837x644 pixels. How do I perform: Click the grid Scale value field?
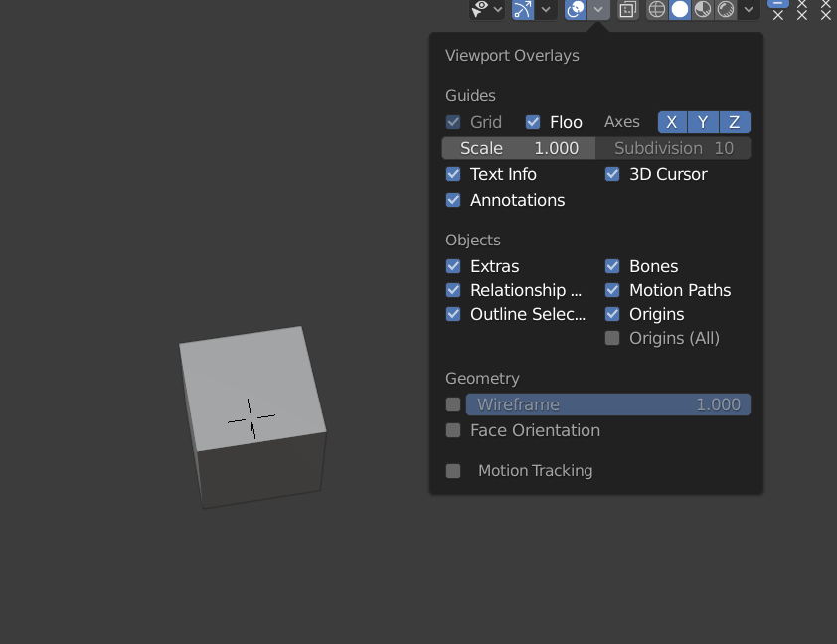tap(518, 147)
